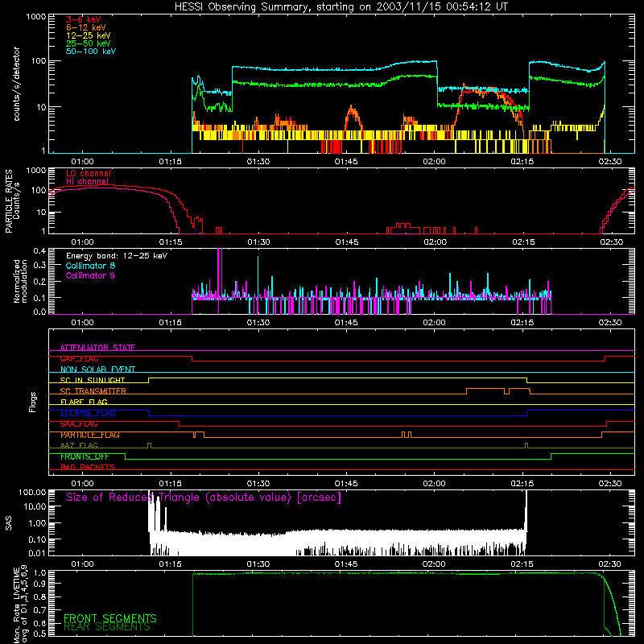Screen dimensions: 644x644
Task: Click the Energy band: 12-25 keV label
Action: point(117,256)
